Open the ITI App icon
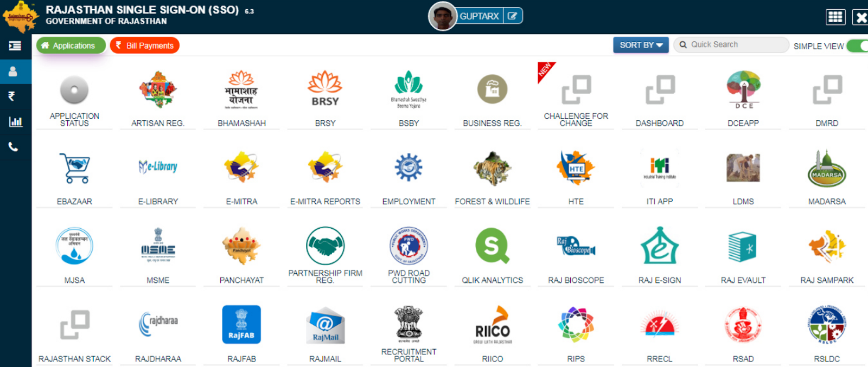 tap(660, 168)
